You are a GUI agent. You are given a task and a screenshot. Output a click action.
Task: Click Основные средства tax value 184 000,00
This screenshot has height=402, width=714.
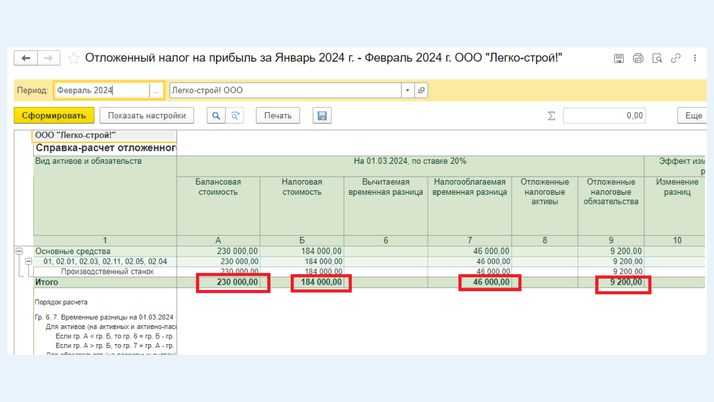(321, 251)
